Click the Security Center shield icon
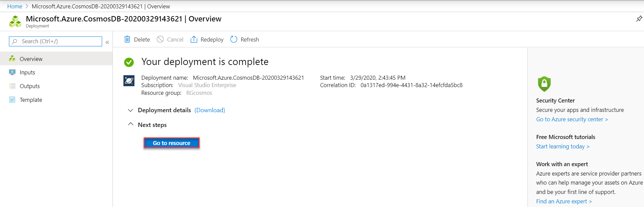 click(x=544, y=84)
